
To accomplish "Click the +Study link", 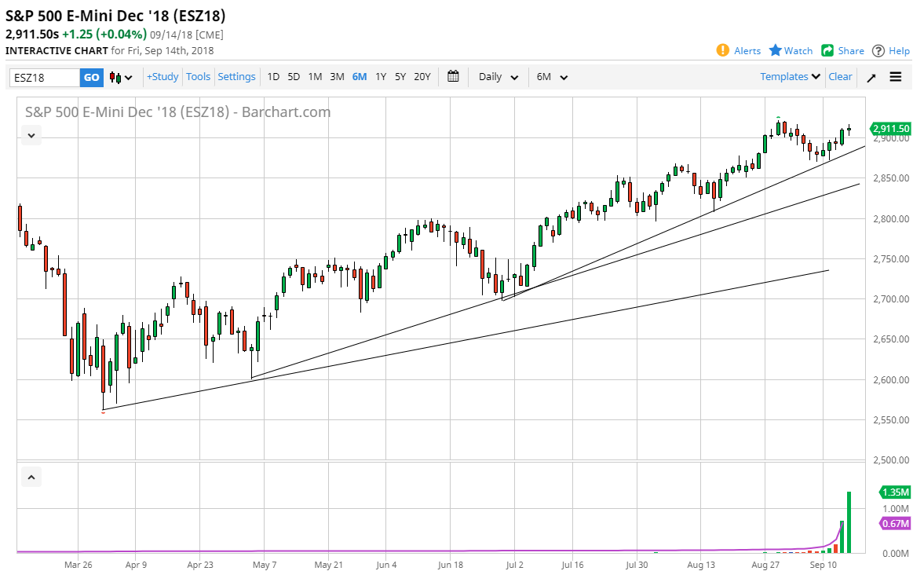I will coord(162,76).
